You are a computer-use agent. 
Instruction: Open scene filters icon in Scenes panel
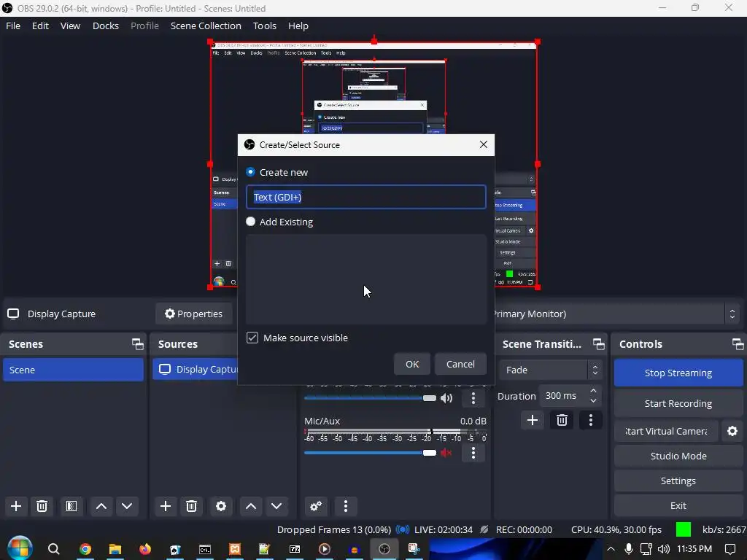[71, 506]
